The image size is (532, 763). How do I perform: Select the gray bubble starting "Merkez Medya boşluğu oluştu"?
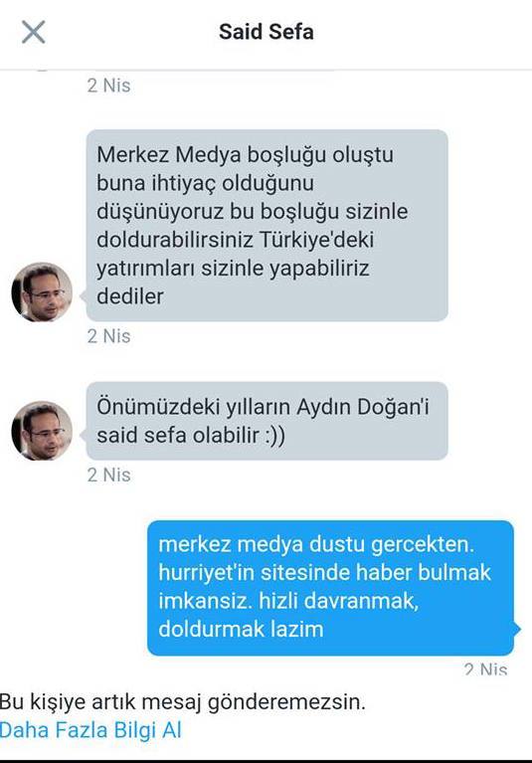[x=266, y=225]
